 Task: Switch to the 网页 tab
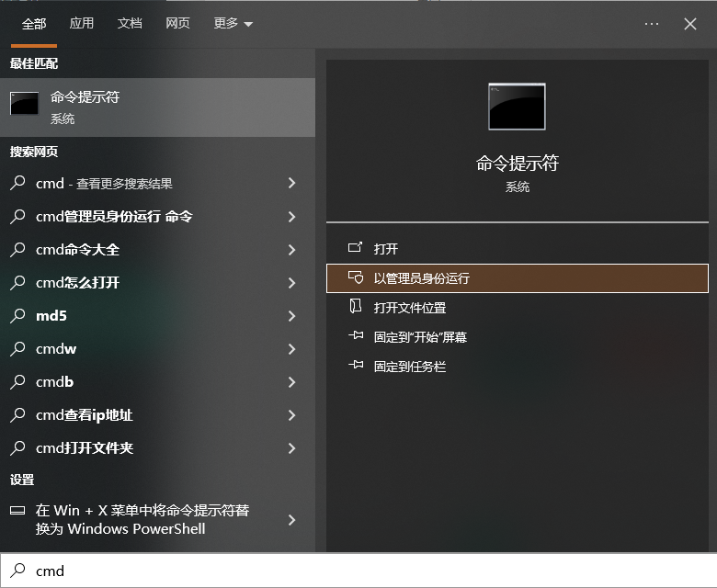(x=177, y=23)
